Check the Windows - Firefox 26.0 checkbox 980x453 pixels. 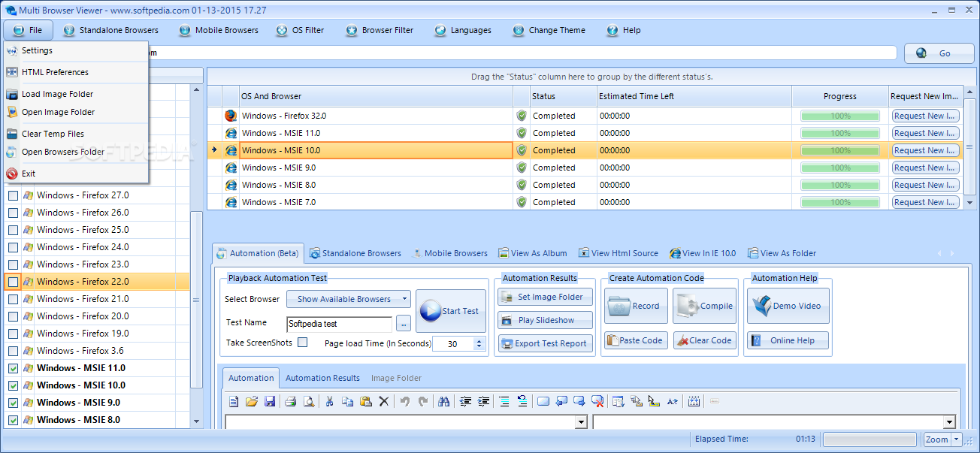click(x=13, y=213)
